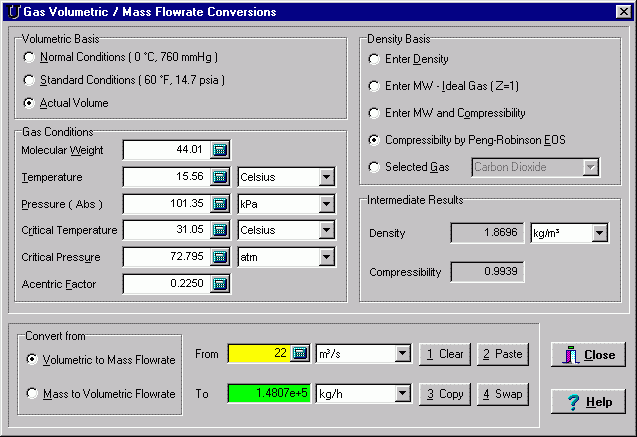Click Critical Temperature input field 31.05
The image size is (637, 437).
coord(167,230)
